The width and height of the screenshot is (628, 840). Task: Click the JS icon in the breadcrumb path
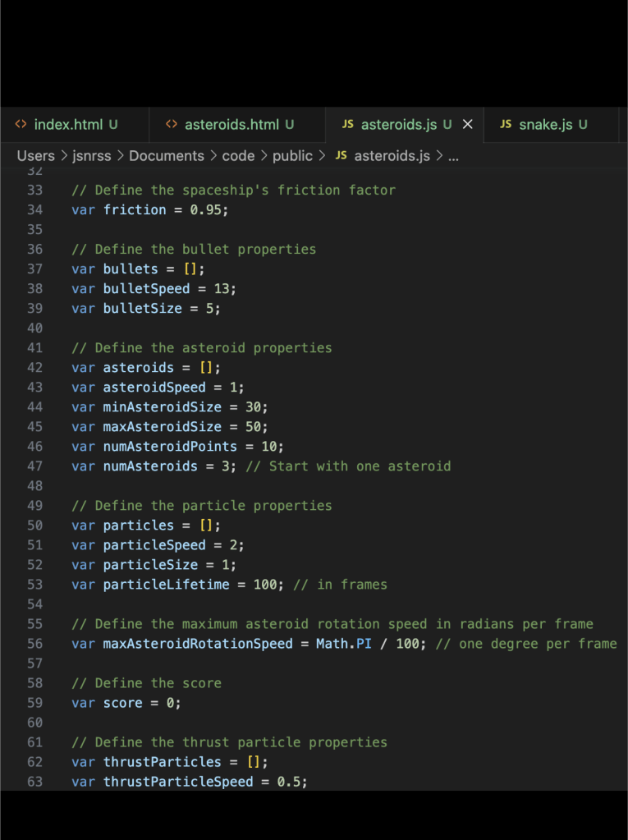(342, 156)
